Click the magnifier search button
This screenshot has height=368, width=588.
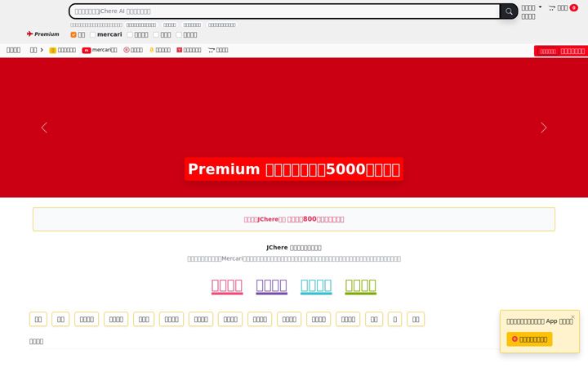coord(509,11)
